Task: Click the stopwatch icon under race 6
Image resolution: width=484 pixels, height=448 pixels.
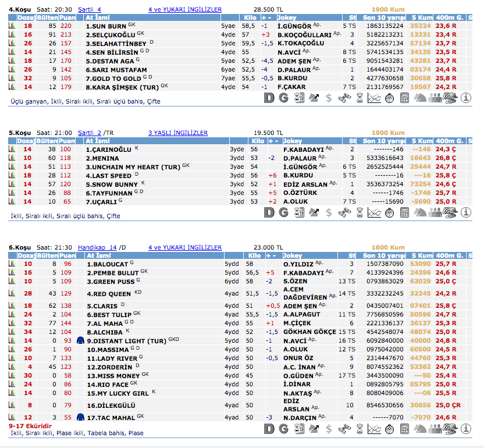Action: click(x=389, y=429)
